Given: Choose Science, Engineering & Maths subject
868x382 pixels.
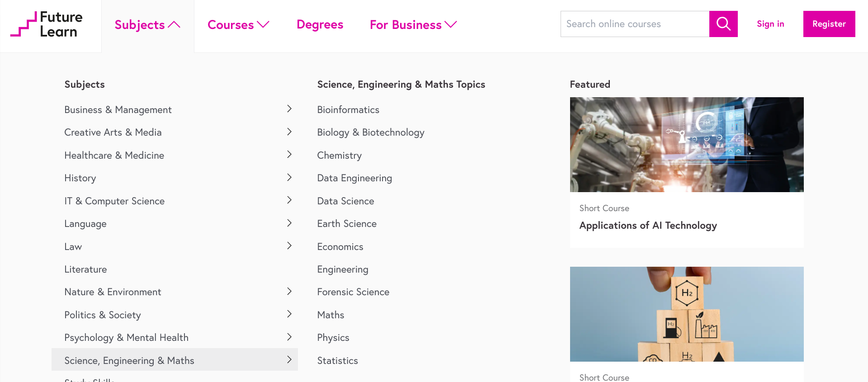Looking at the screenshot, I should [129, 360].
